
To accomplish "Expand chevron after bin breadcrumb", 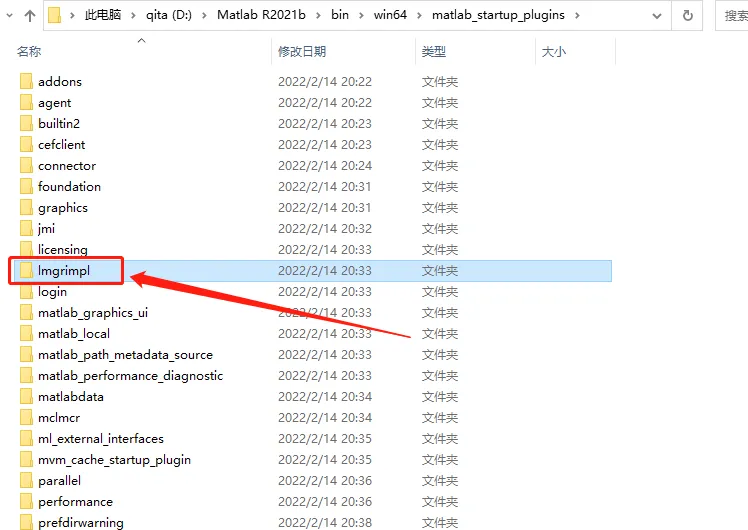I will pos(361,16).
